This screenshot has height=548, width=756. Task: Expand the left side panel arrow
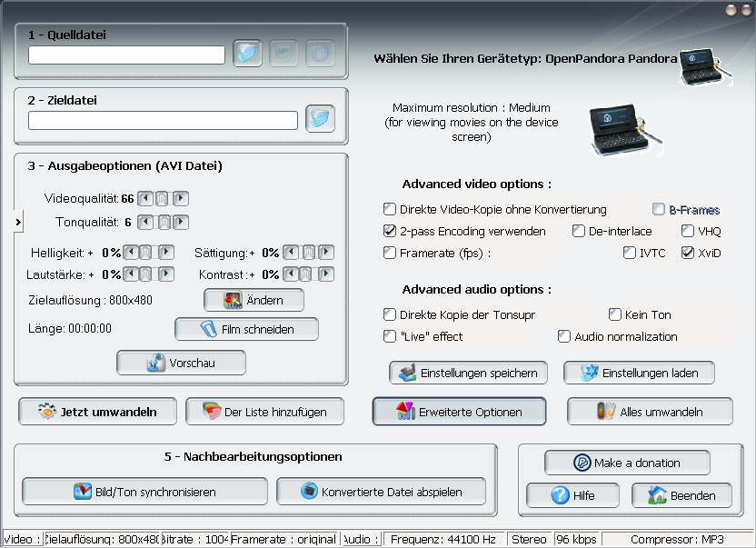[x=18, y=221]
